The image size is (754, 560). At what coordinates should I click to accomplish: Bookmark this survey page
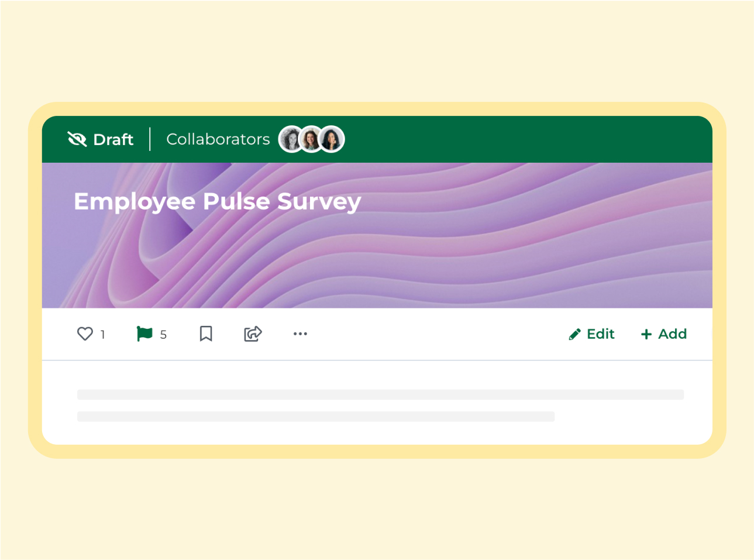tap(205, 334)
